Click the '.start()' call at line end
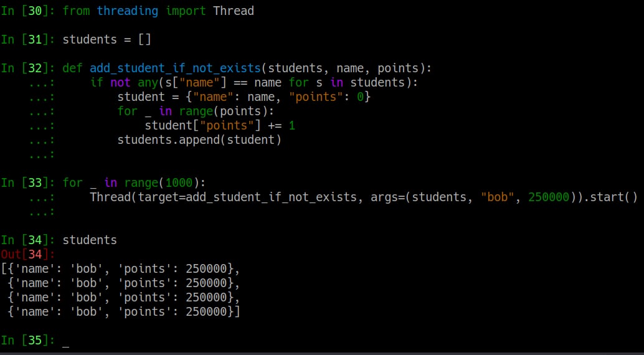 click(x=610, y=197)
